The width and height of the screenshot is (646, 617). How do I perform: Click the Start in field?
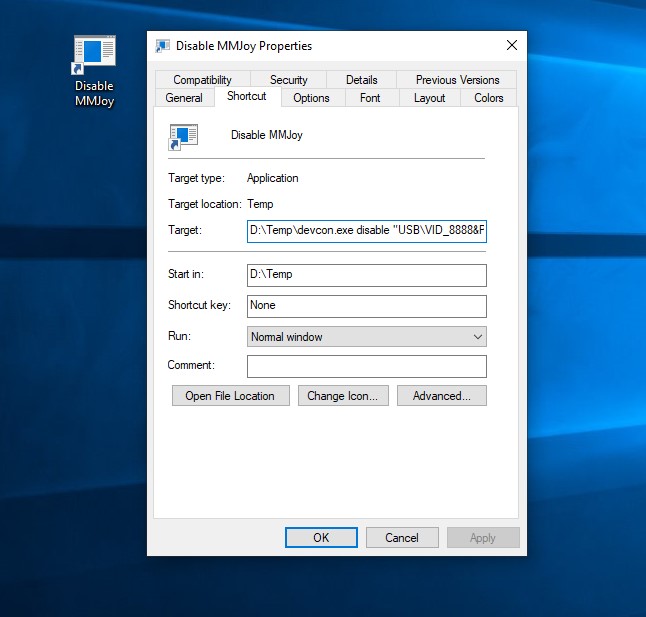point(367,275)
